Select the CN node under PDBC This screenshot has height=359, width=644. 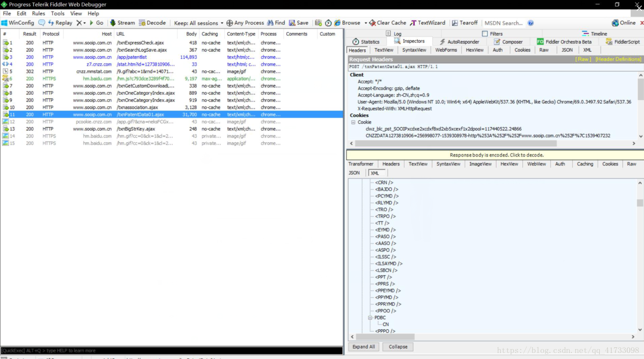pos(386,325)
